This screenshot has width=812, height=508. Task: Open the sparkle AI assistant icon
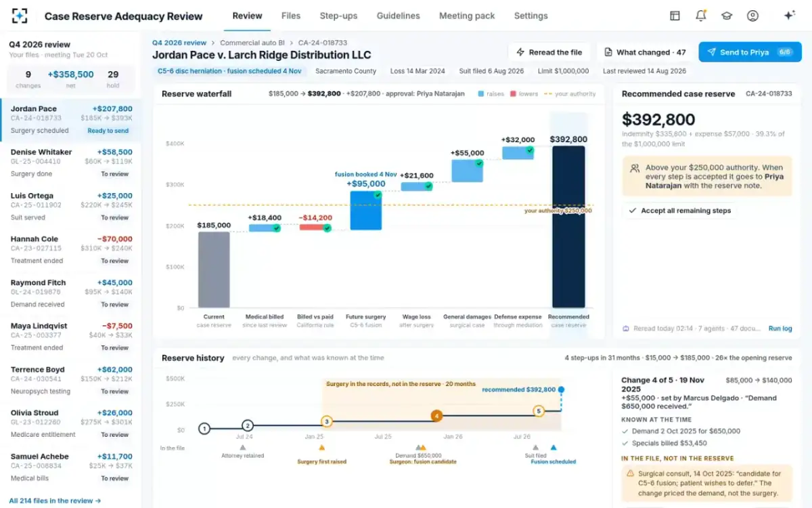click(789, 16)
